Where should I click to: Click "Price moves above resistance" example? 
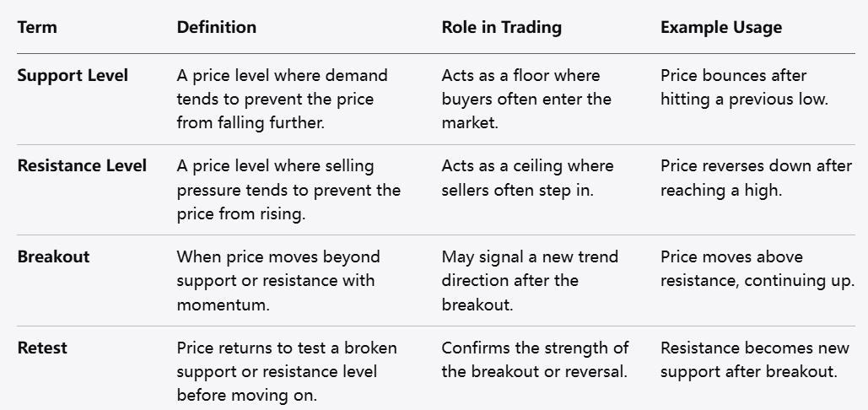pyautogui.click(x=757, y=268)
